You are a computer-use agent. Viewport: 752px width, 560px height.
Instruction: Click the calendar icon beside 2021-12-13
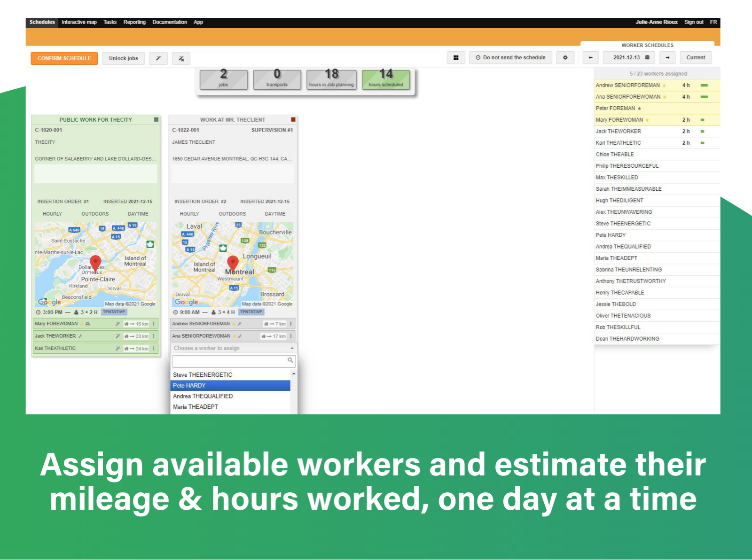pos(648,57)
